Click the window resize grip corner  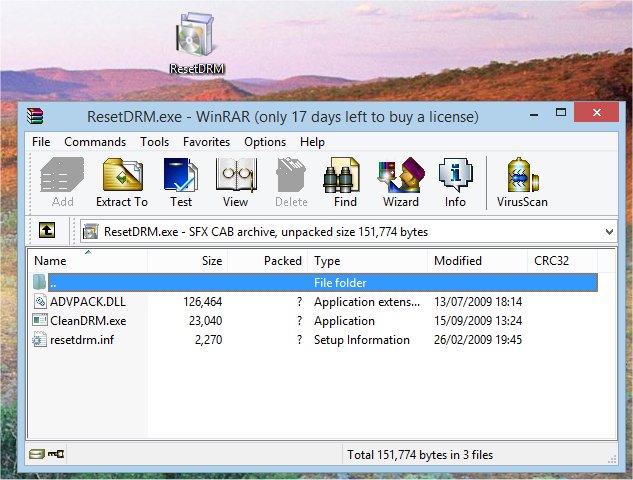click(612, 459)
